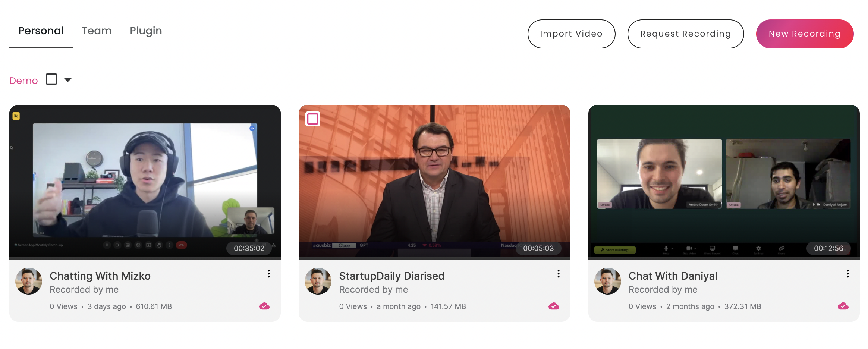Click cloud sync icon on Chat With Daniyal
This screenshot has width=868, height=349.
click(x=843, y=306)
